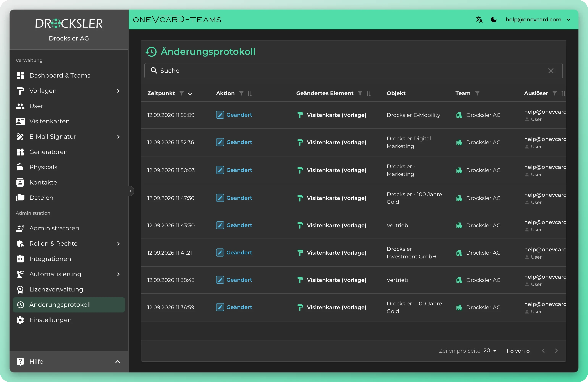Sort by Geändertes Element column

click(x=369, y=93)
